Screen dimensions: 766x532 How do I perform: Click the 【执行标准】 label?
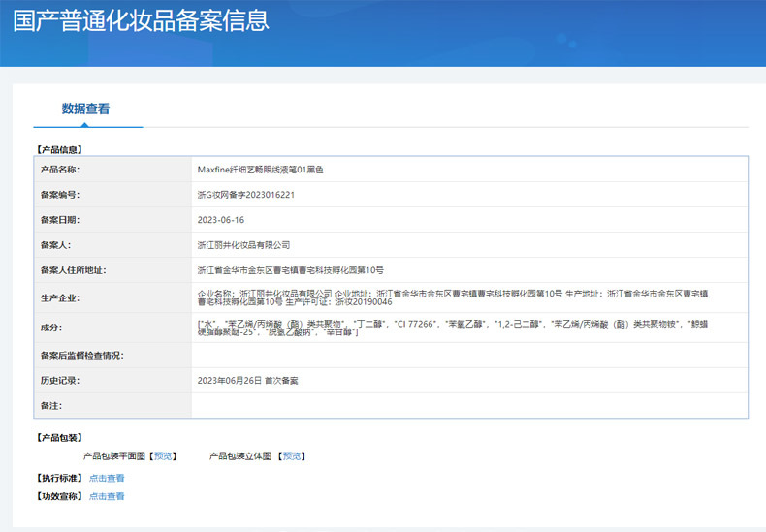[59, 479]
